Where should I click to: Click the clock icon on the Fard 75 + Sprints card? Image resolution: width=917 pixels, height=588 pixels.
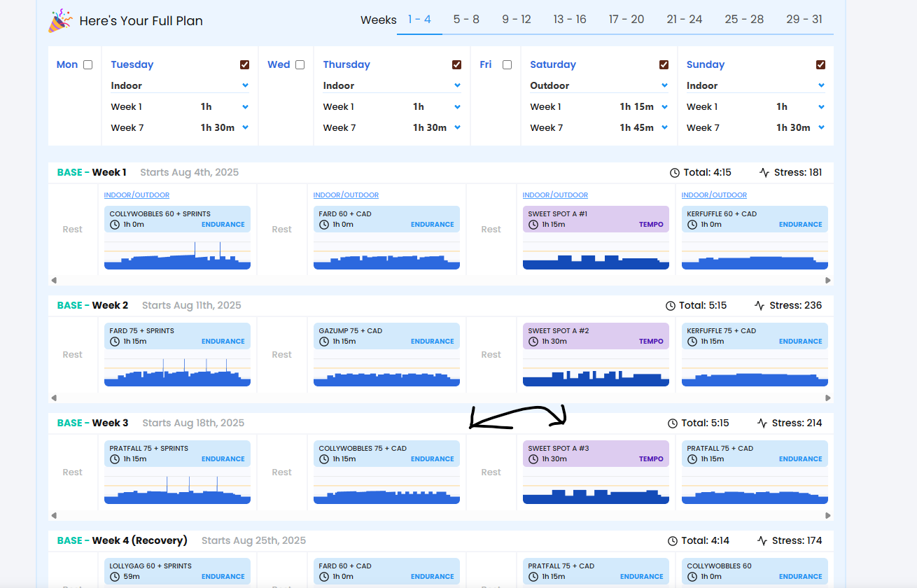[x=115, y=342]
